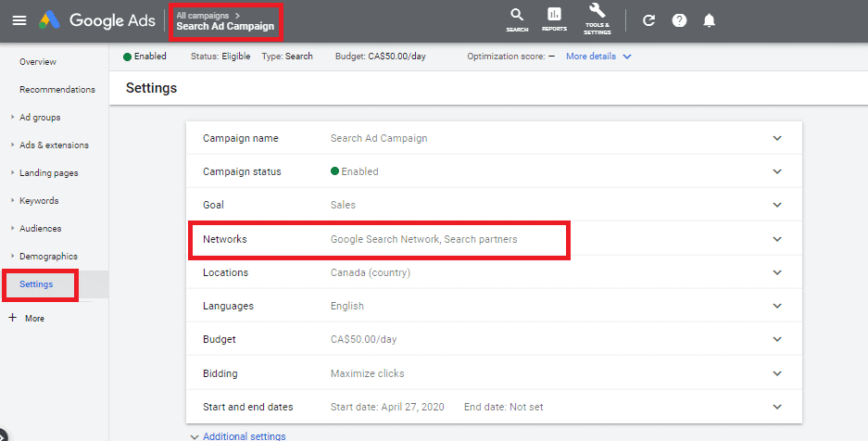Image resolution: width=868 pixels, height=441 pixels.
Task: Expand More details dropdown arrow
Action: 626,57
